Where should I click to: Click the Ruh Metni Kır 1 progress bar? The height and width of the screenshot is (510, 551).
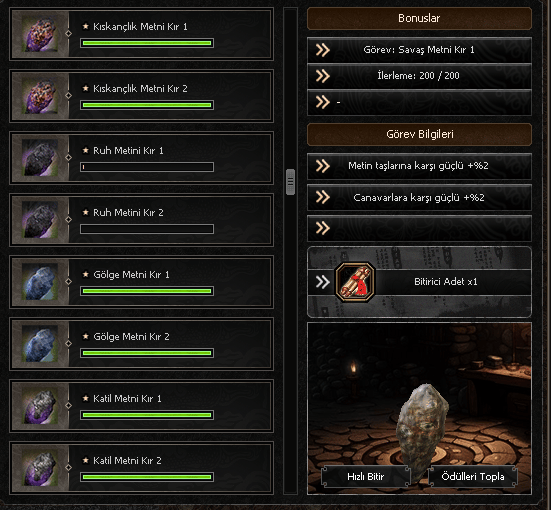pyautogui.click(x=147, y=167)
